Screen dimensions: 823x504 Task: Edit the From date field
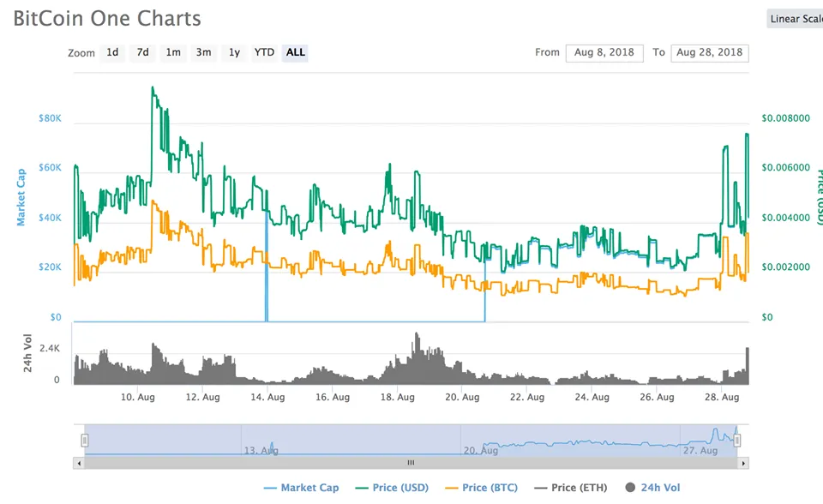tap(604, 52)
